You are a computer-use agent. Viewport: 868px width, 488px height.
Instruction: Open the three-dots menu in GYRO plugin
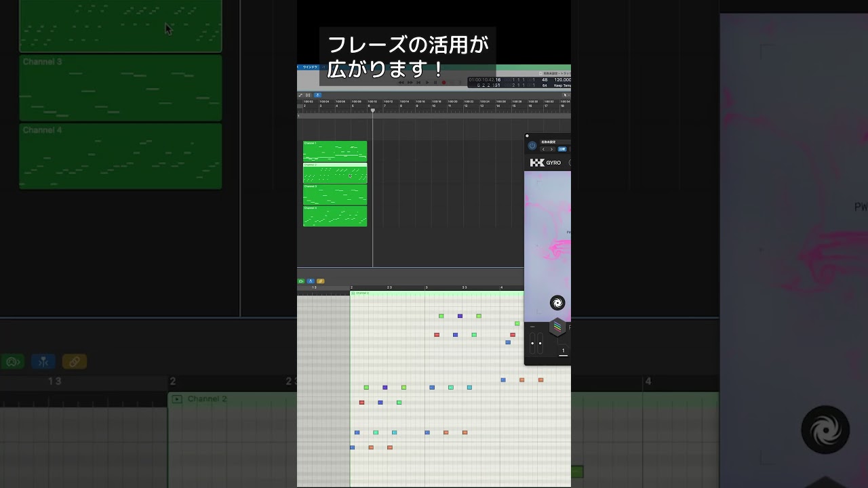tap(532, 327)
